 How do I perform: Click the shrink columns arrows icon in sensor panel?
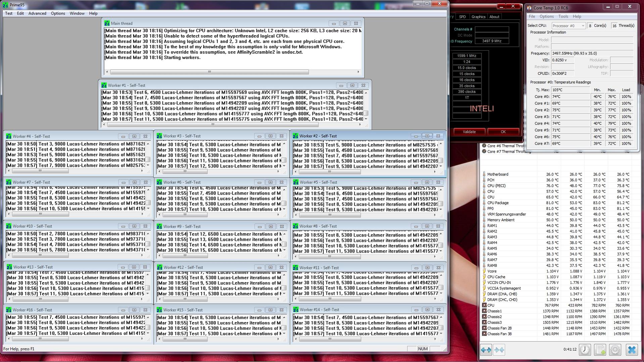[x=499, y=350]
